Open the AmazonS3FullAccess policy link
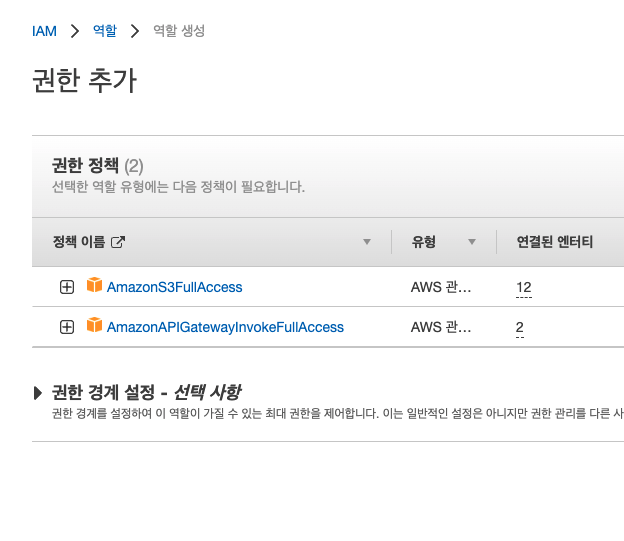624x541 pixels. pyautogui.click(x=174, y=287)
